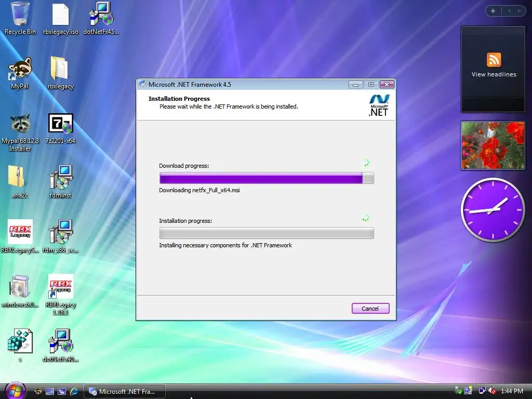Select the Mypal 68.12.3 Installer icon
The height and width of the screenshot is (399, 532).
20,124
